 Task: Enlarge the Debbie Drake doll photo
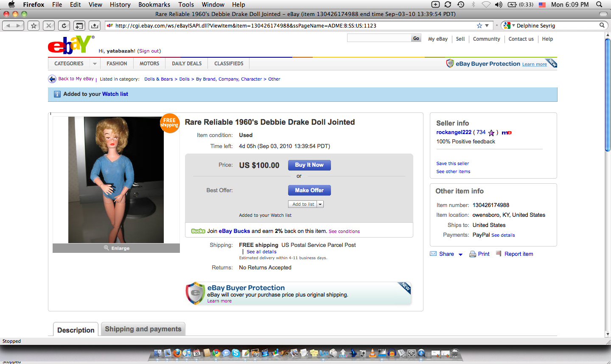[116, 180]
